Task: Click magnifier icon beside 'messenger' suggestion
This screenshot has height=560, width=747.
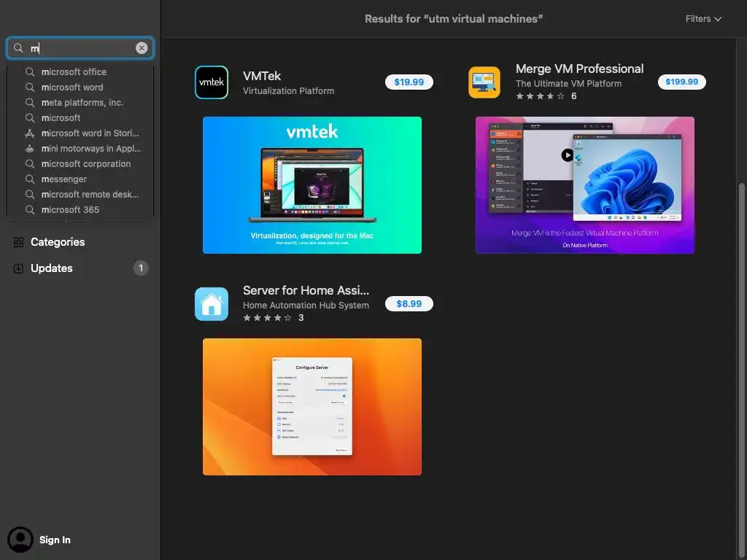Action: 29,179
